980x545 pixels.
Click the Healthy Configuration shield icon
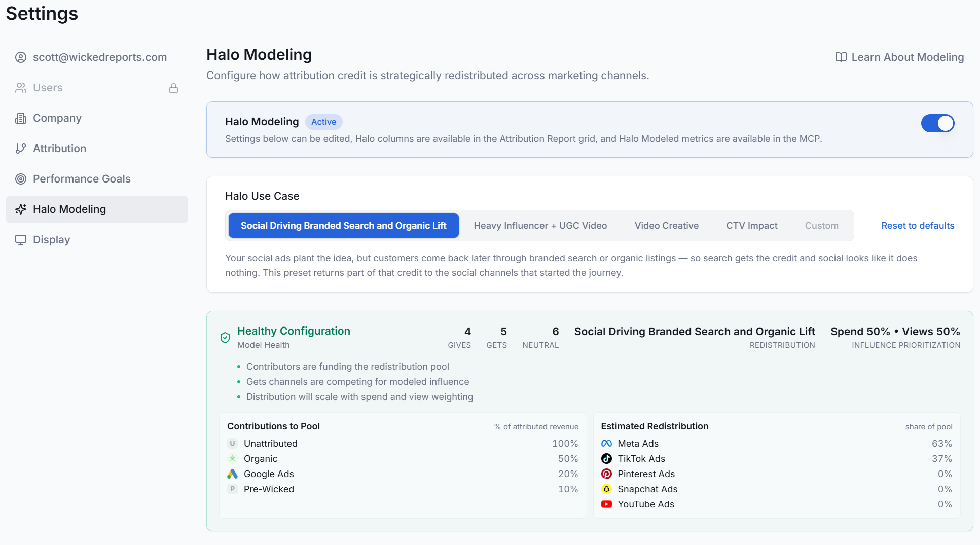tap(225, 338)
